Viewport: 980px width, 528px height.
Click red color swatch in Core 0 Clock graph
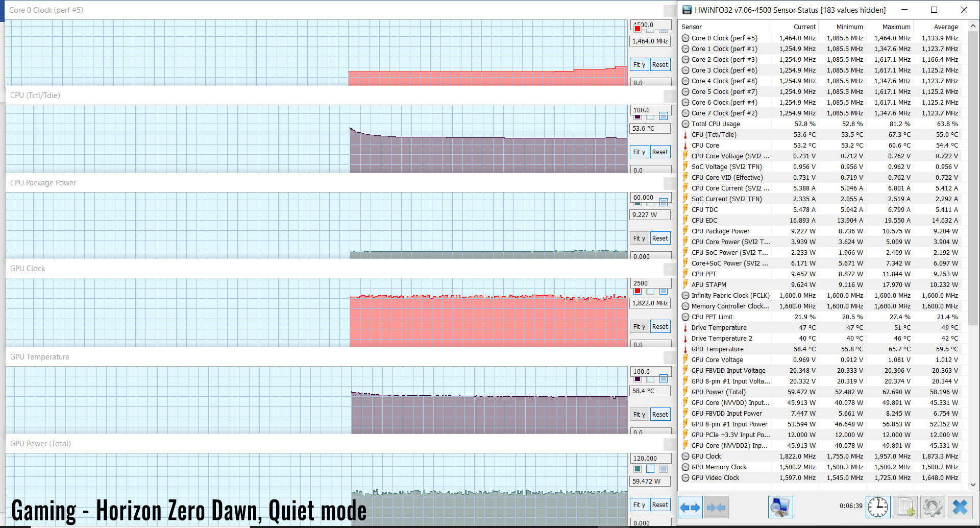[638, 29]
